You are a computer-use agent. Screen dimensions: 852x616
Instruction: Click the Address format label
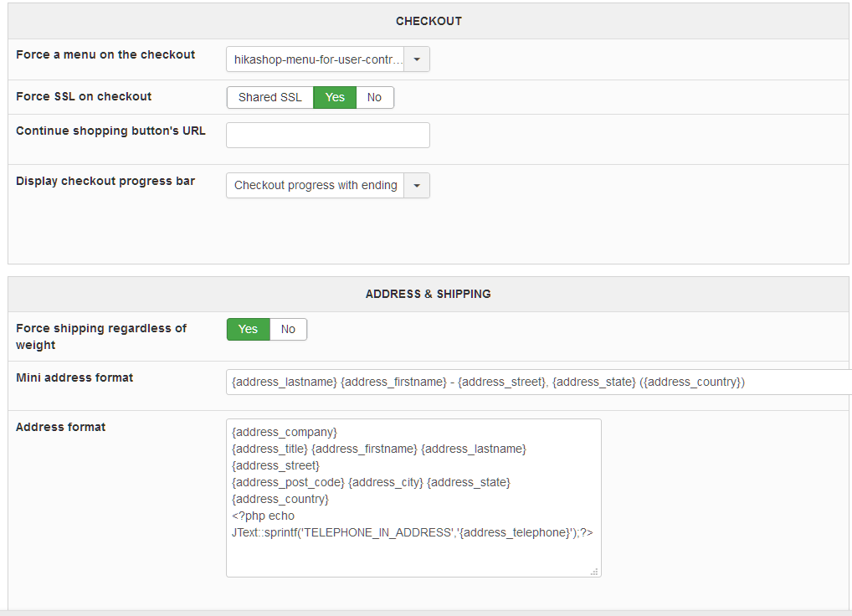61,427
